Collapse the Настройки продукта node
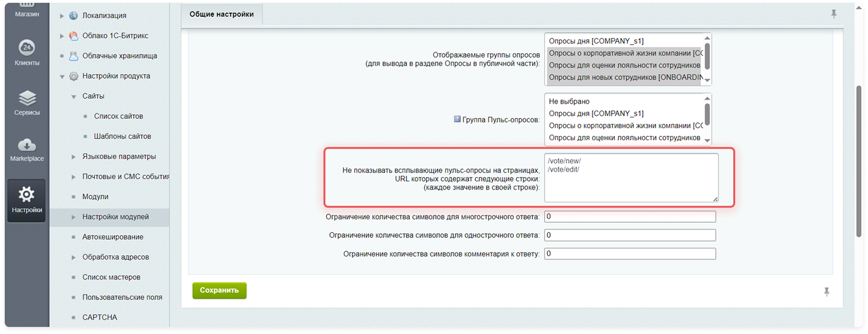Screen dimensions: 868x334 pos(62,76)
